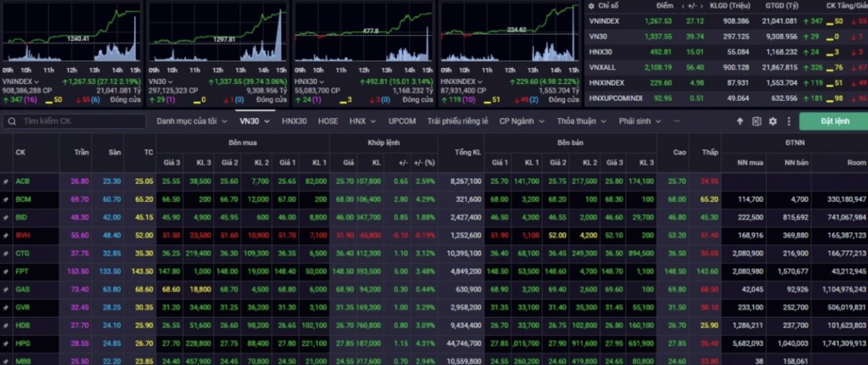
Task: Sort by the TC column header
Action: click(x=148, y=152)
